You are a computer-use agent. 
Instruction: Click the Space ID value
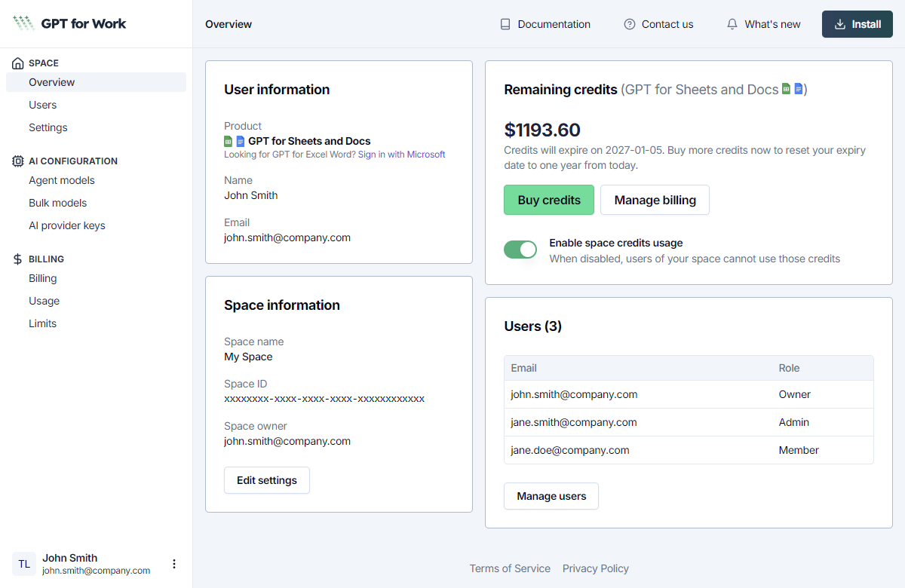click(324, 399)
